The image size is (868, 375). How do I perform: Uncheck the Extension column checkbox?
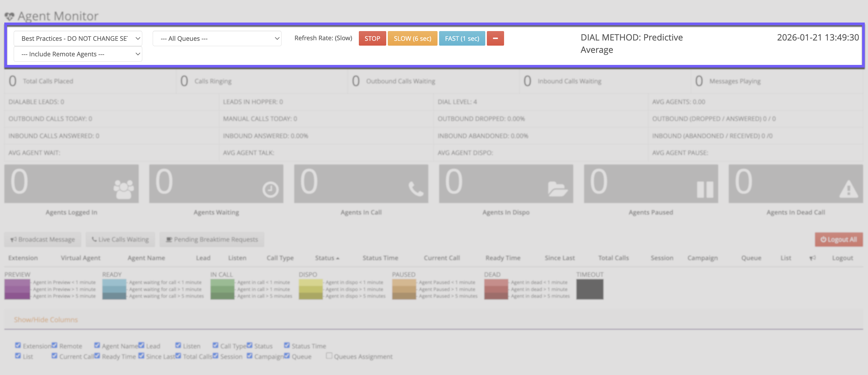pyautogui.click(x=18, y=345)
